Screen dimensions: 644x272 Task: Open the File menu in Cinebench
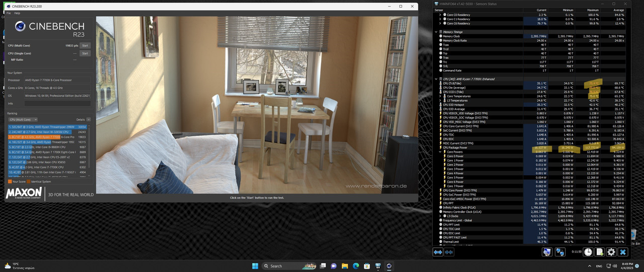(x=9, y=13)
